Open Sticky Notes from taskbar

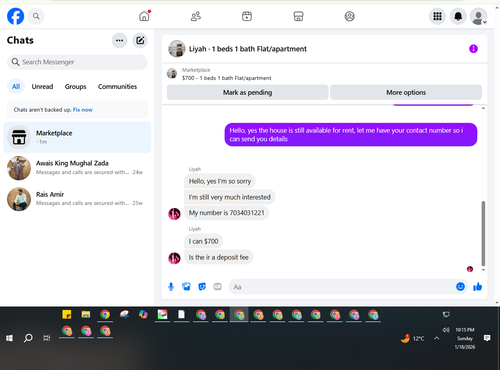pyautogui.click(x=67, y=314)
